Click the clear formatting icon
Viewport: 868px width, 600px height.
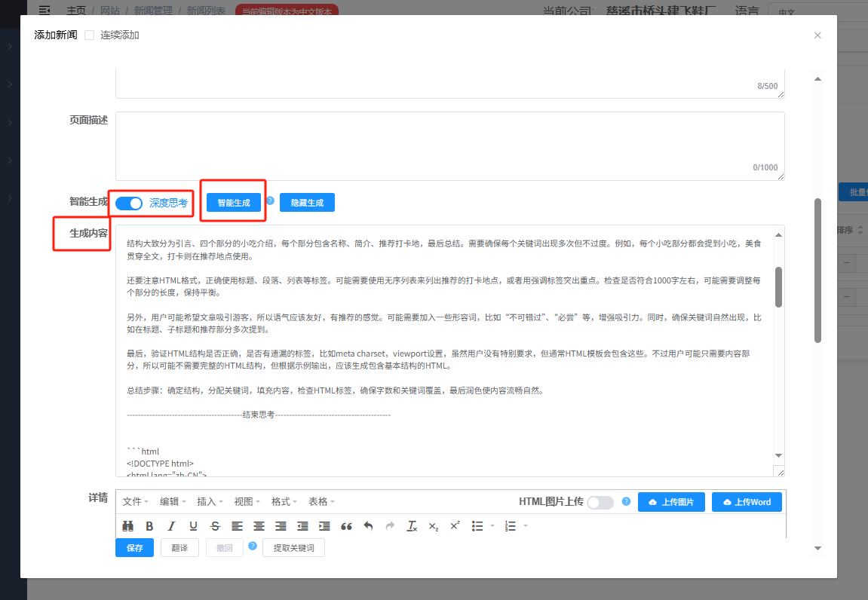[x=412, y=526]
